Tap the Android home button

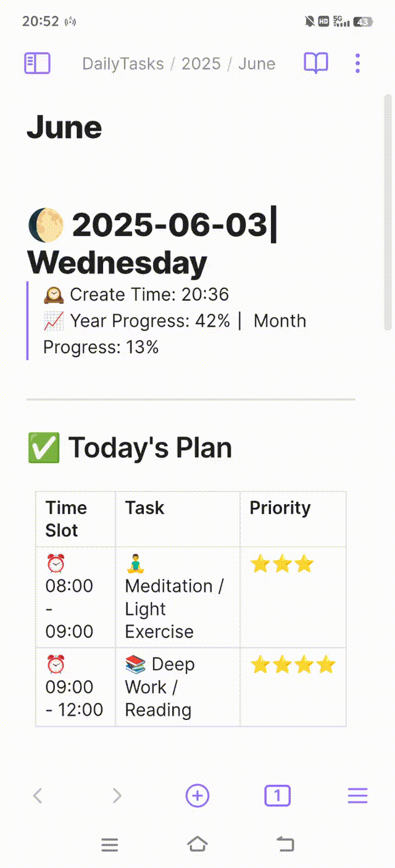click(x=197, y=844)
